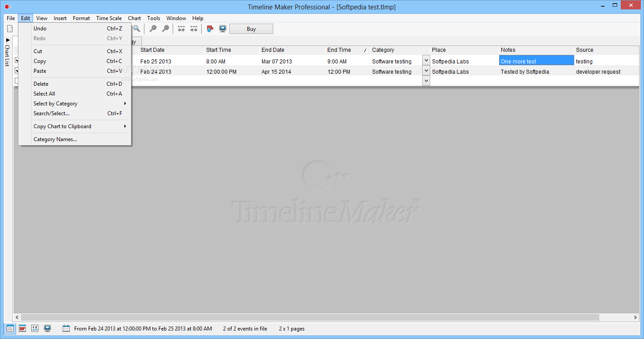
Task: Choose Select All from the Edit menu
Action: [x=75, y=94]
